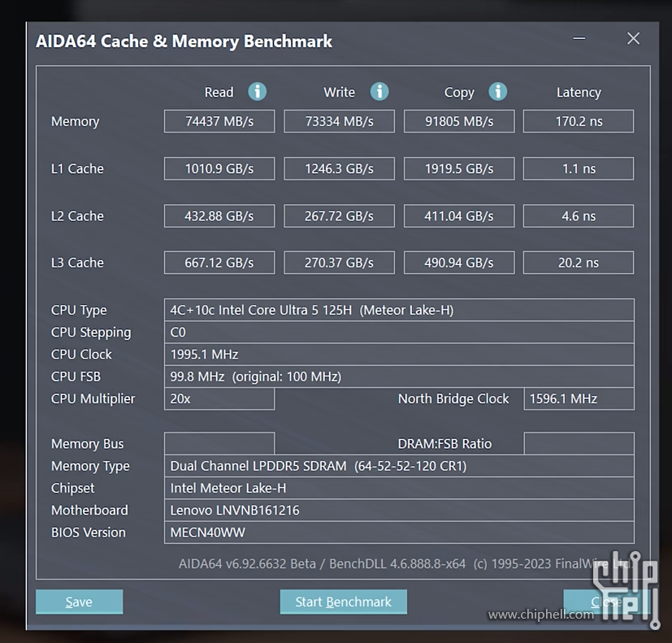This screenshot has width=672, height=643.
Task: Pick L2 Cache read value 432.88 GB/s
Action: coord(219,215)
